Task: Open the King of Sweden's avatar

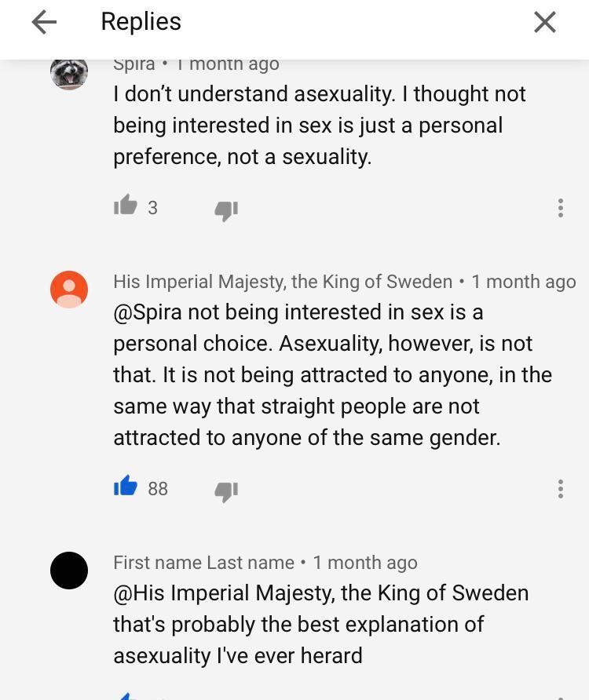Action: [68, 289]
